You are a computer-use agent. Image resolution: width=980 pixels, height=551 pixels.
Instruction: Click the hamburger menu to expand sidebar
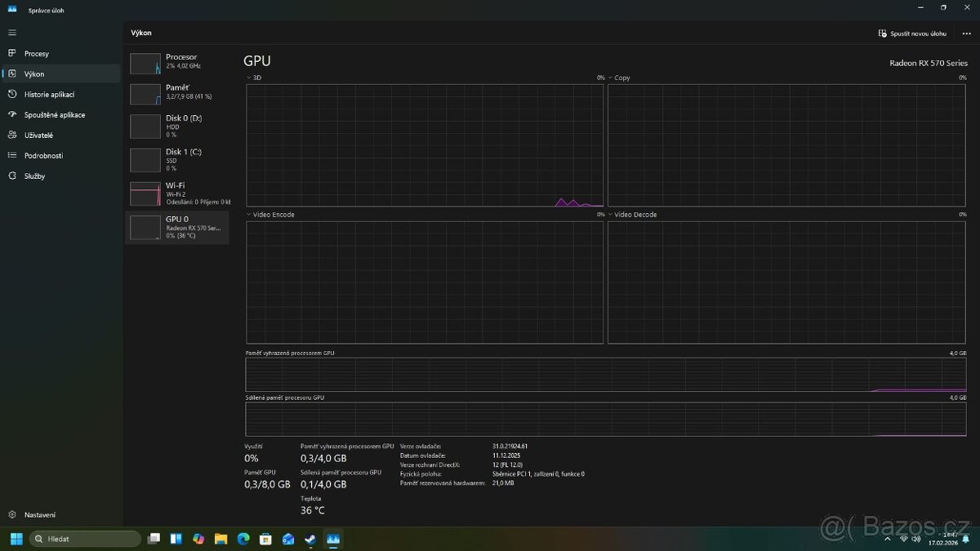point(12,33)
